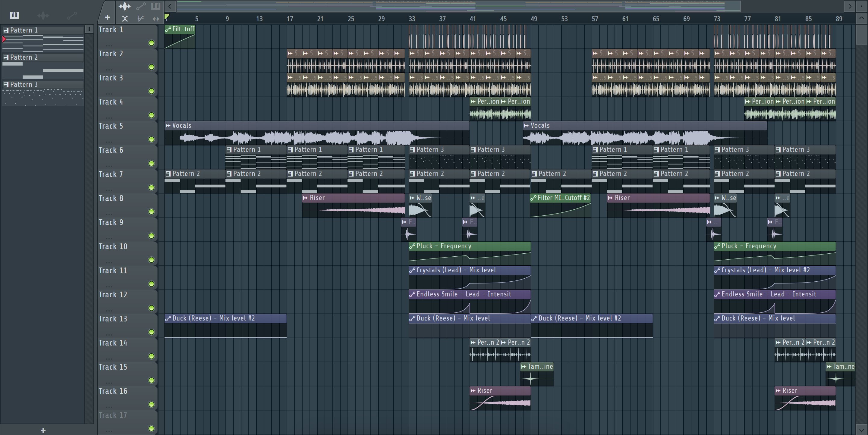
Task: Mute Track 8
Action: pos(151,212)
